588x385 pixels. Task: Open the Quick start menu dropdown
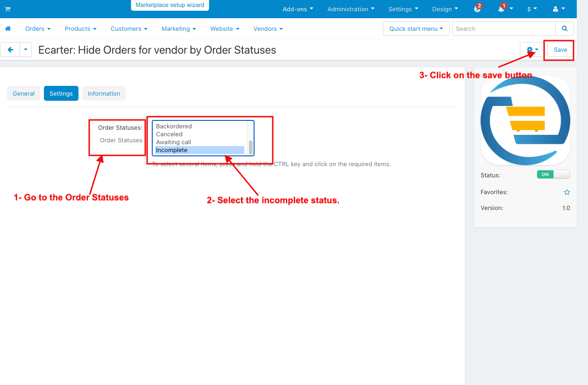click(416, 28)
